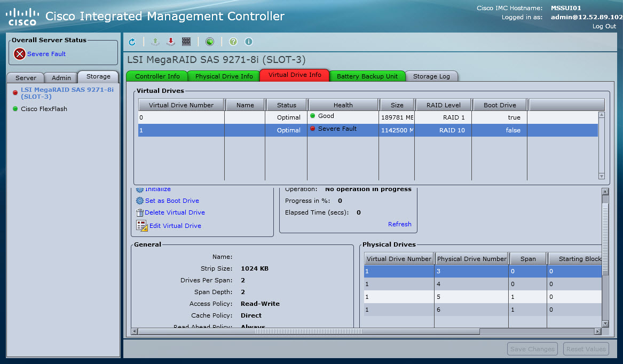The height and width of the screenshot is (364, 623).
Task: Click the green up-arrow Power On icon
Action: click(155, 42)
